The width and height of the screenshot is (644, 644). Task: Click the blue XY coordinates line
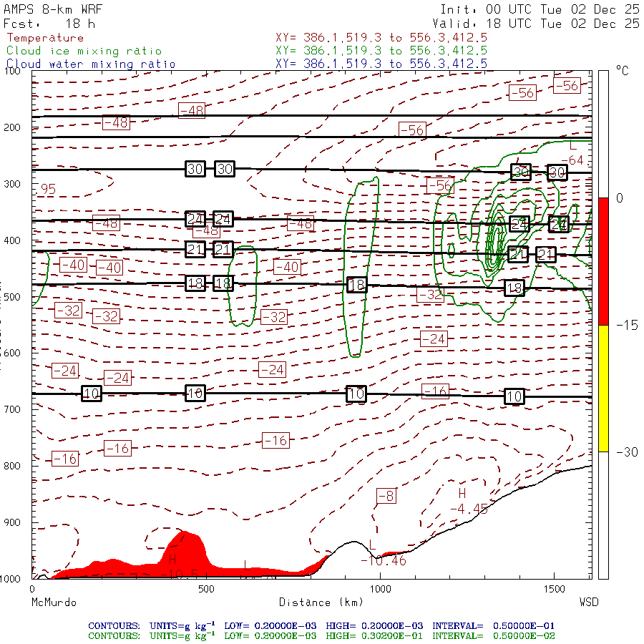pos(381,64)
